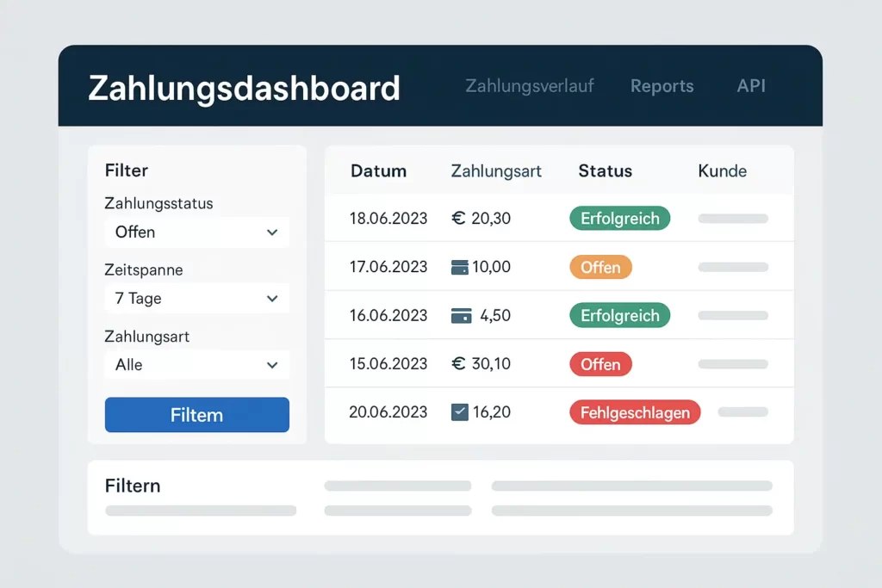
Task: Click the card icon in the 17.06.2023 row
Action: (x=460, y=267)
